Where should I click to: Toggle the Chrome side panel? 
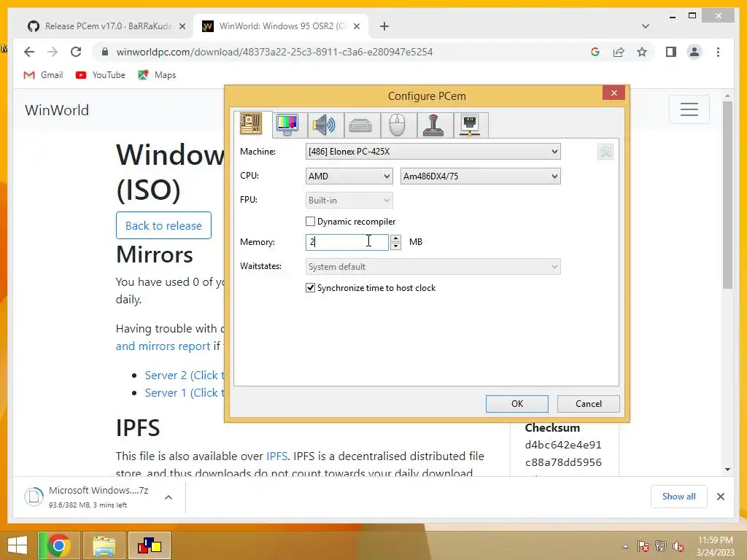tap(671, 52)
